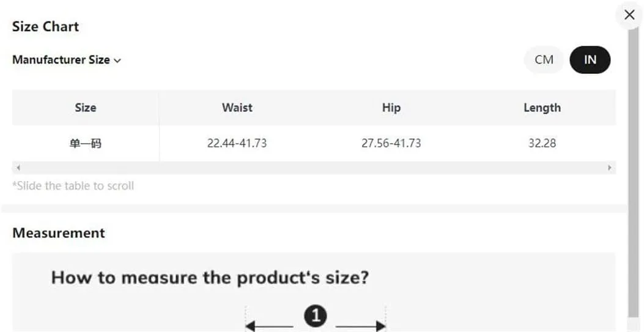The height and width of the screenshot is (332, 644).
Task: Click the chevron next to Manufacturer Size
Action: click(x=117, y=61)
